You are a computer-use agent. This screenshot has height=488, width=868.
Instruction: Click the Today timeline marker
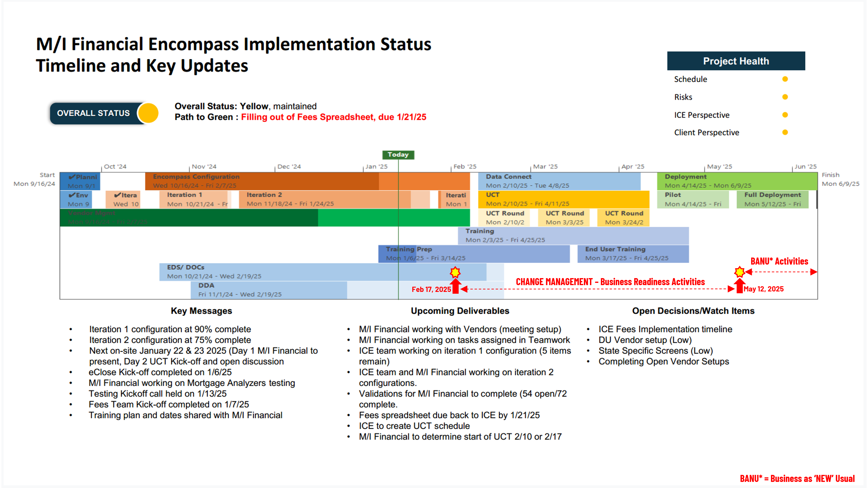(x=398, y=155)
